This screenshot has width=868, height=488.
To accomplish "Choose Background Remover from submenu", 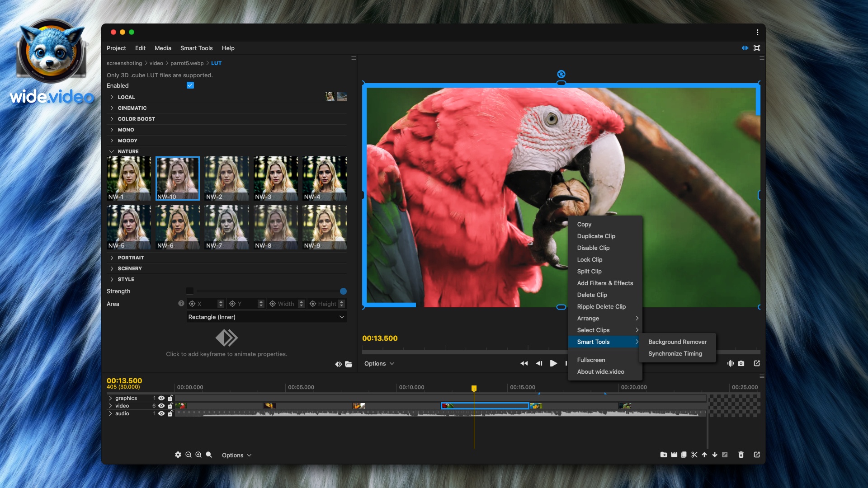I will (x=677, y=342).
